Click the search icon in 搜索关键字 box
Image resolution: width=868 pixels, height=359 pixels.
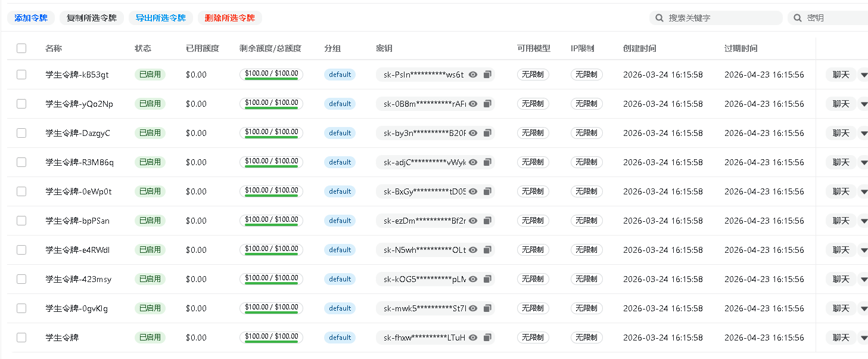coord(659,18)
